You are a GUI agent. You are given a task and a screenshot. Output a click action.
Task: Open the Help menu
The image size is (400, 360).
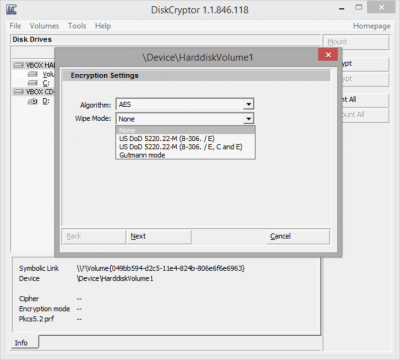[x=103, y=26]
